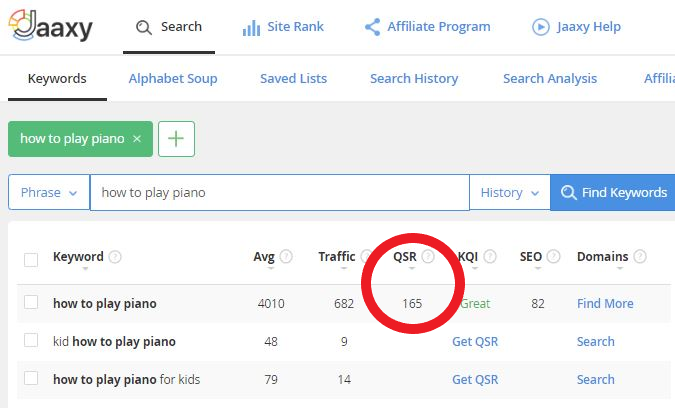The image size is (675, 408).
Task: Remove the 'how to play piano' tag
Action: click(x=137, y=139)
